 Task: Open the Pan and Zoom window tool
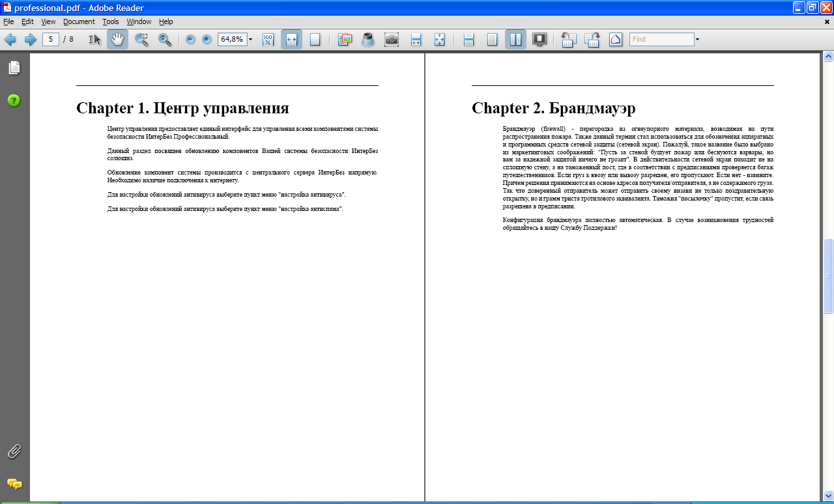(345, 40)
